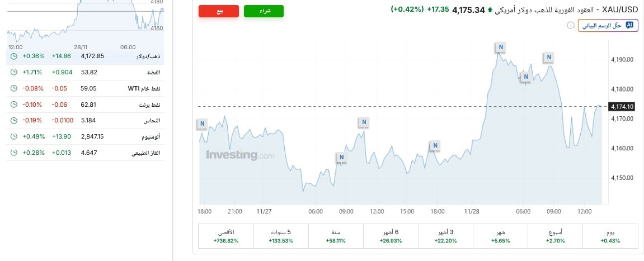Select the 3 أشهر time range tab

tap(445, 236)
